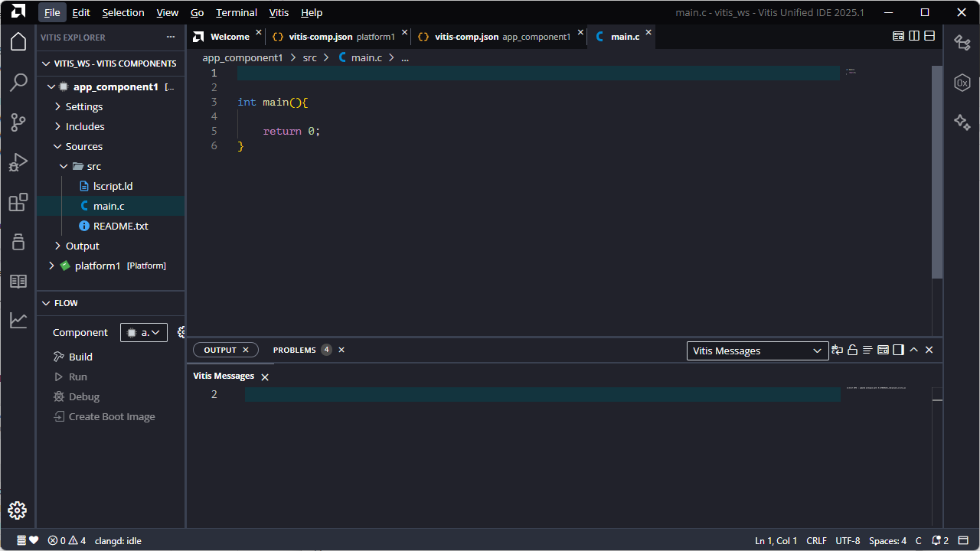Screen dimensions: 980x551
Task: Open lscript.ld in the explorer
Action: pyautogui.click(x=113, y=186)
